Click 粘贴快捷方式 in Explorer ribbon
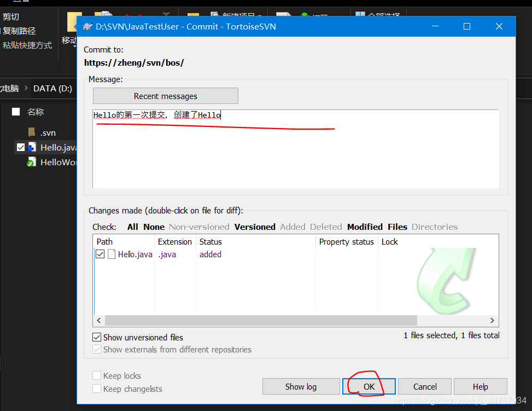532x411 pixels. (x=27, y=45)
